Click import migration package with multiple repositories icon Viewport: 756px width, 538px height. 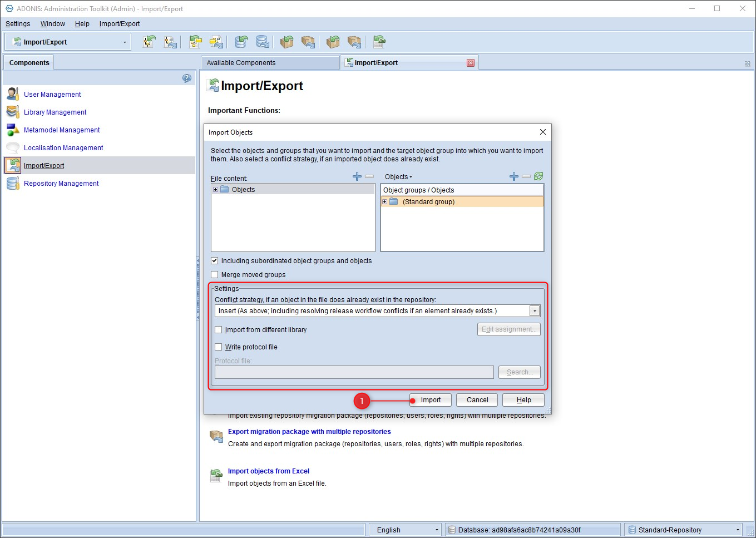click(333, 42)
